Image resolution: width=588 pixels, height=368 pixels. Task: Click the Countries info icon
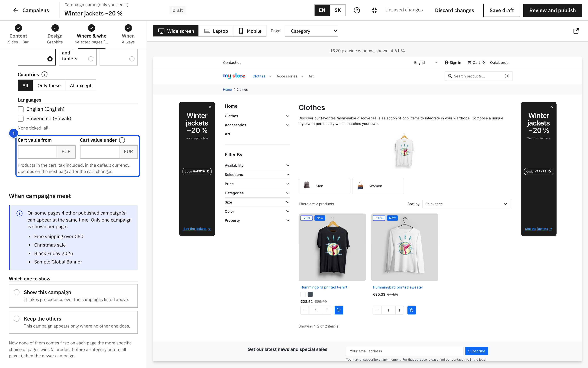pyautogui.click(x=44, y=75)
